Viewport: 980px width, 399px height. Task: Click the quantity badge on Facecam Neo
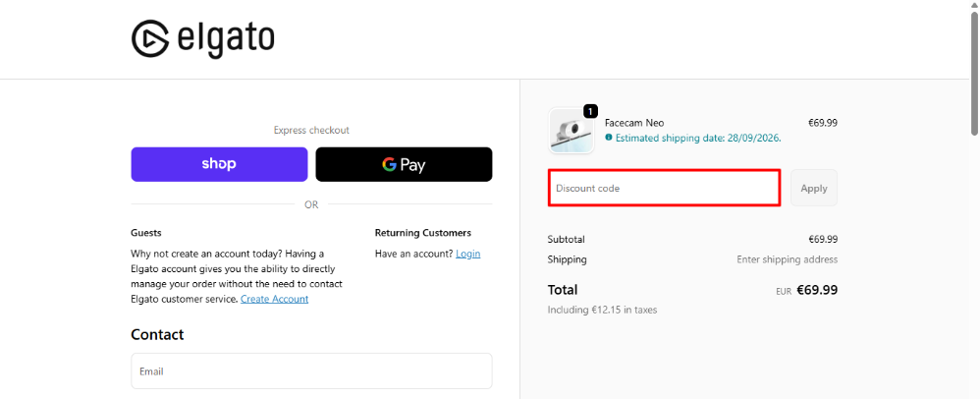[590, 111]
